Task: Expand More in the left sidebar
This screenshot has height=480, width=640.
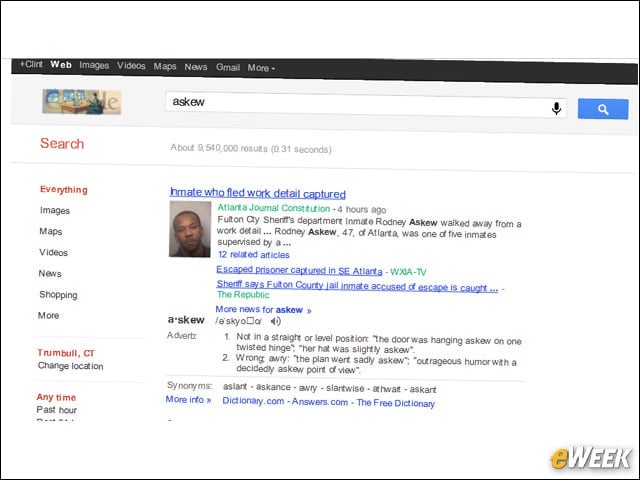Action: coord(49,315)
